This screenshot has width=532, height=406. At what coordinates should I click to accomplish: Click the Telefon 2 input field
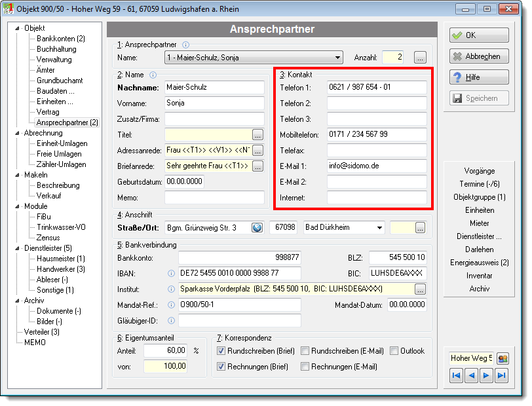[x=377, y=103]
